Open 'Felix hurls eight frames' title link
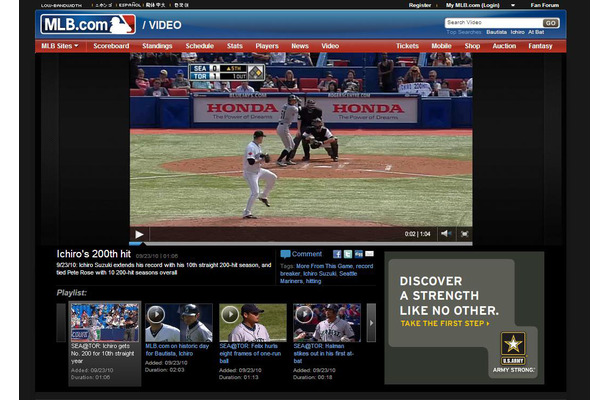This screenshot has width=610, height=400. coord(250,353)
